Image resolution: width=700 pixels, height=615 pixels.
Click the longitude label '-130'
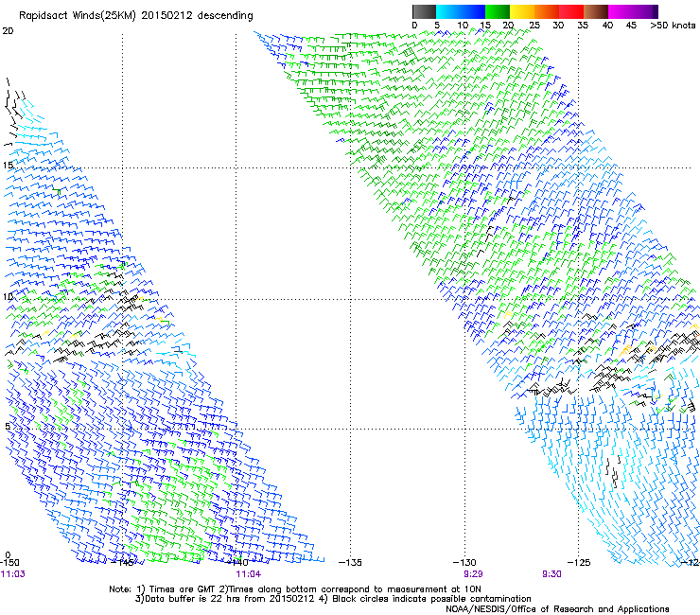[464, 563]
